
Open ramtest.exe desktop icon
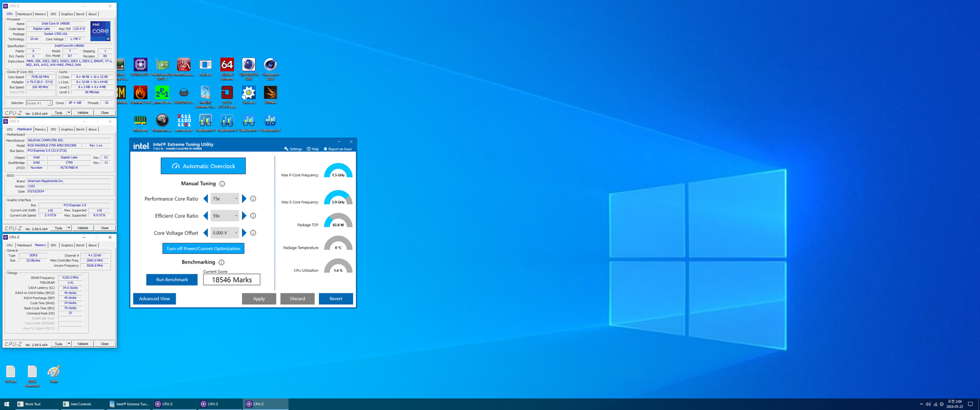point(184,123)
